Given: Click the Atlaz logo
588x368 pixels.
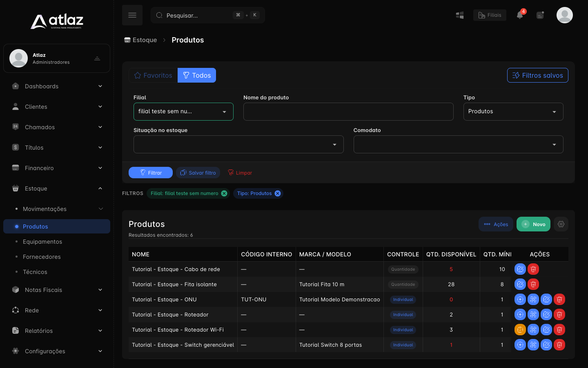Looking at the screenshot, I should tap(57, 21).
